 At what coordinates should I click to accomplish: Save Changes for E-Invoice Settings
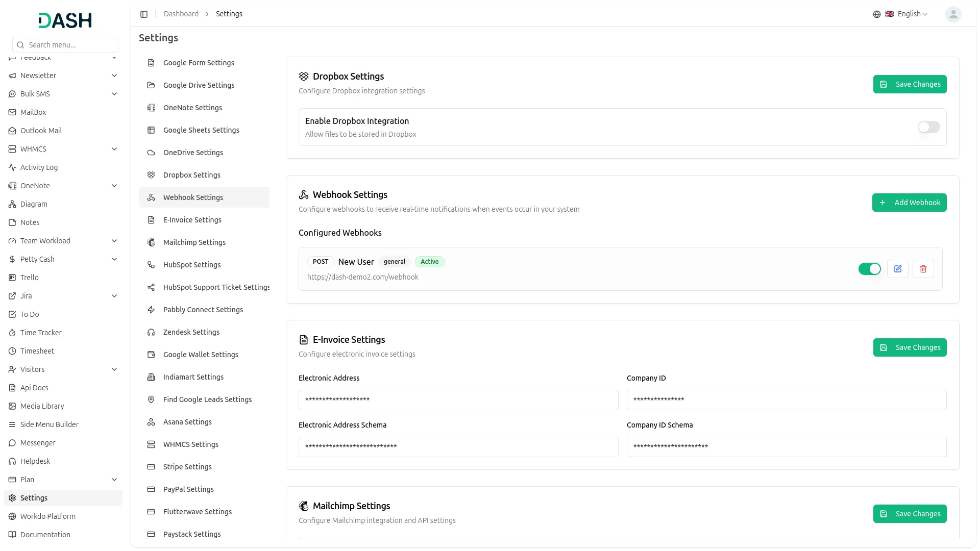[x=910, y=347]
